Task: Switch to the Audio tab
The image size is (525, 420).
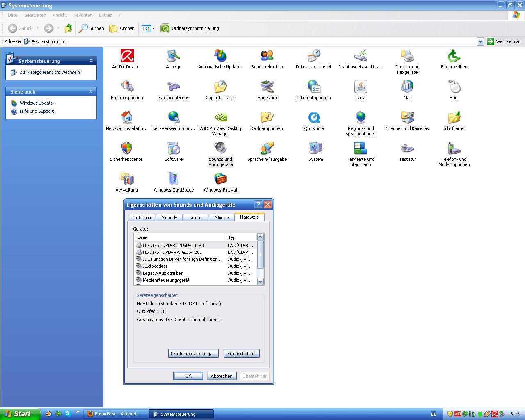Action: (196, 218)
